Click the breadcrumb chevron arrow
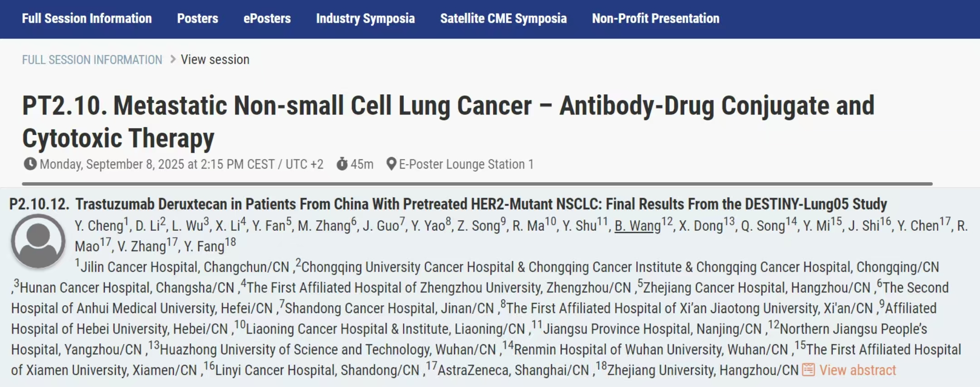 pos(172,59)
